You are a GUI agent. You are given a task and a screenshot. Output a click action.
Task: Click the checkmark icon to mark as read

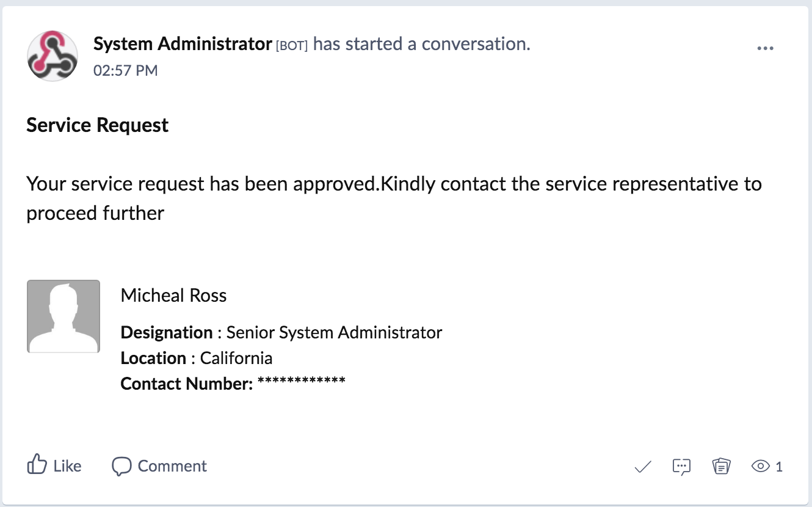coord(643,467)
